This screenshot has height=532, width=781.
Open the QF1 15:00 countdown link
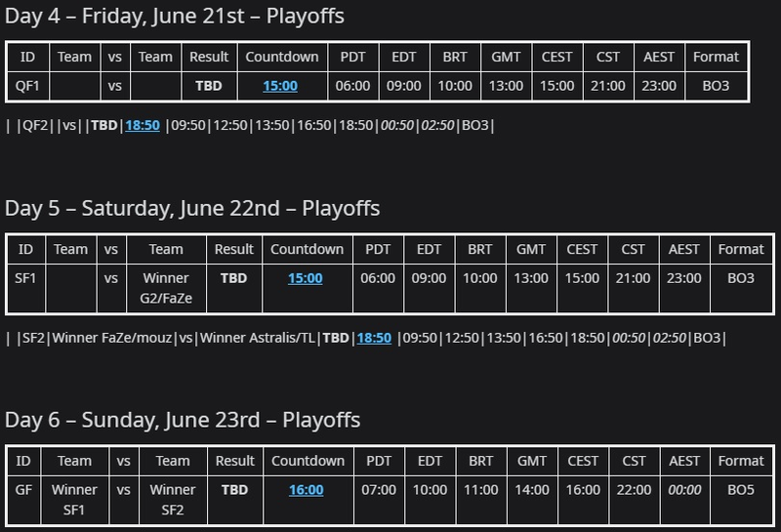tap(280, 86)
